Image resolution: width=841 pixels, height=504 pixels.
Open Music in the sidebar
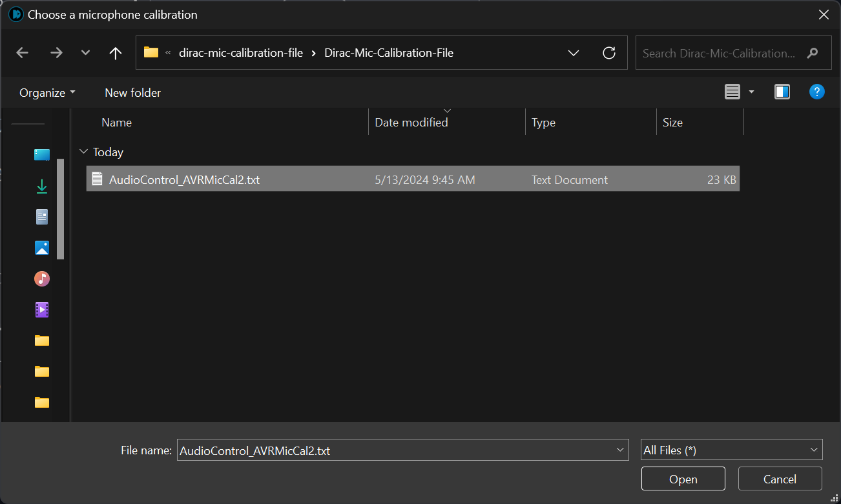click(42, 279)
